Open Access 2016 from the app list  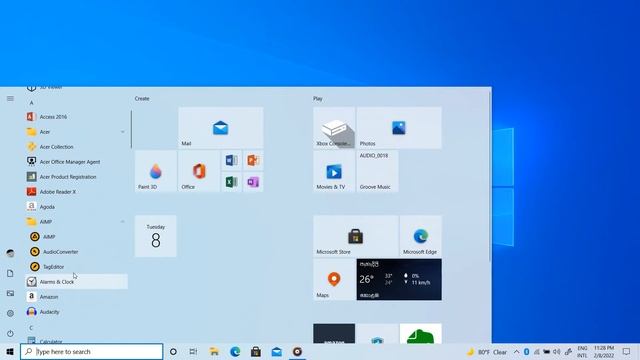pyautogui.click(x=76, y=117)
